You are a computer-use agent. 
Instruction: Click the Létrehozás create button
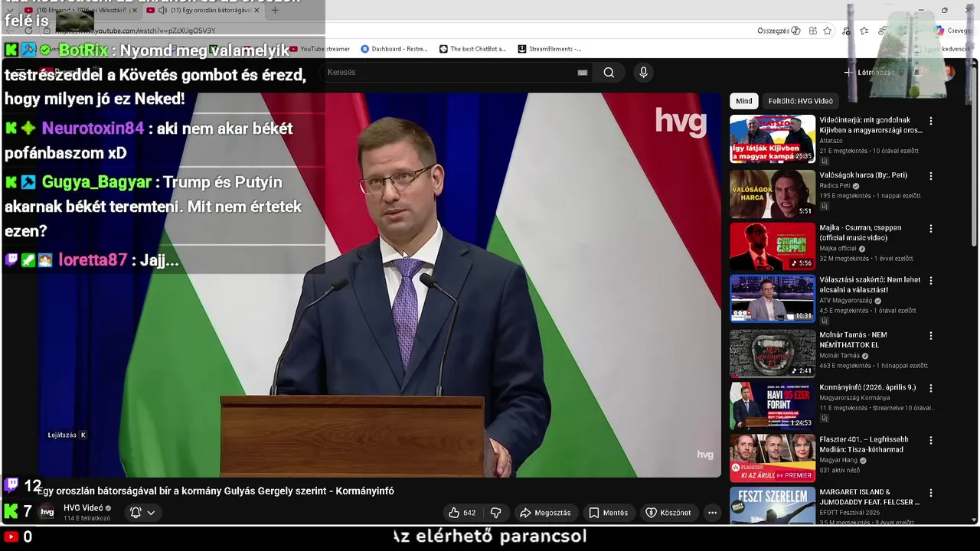pyautogui.click(x=870, y=73)
